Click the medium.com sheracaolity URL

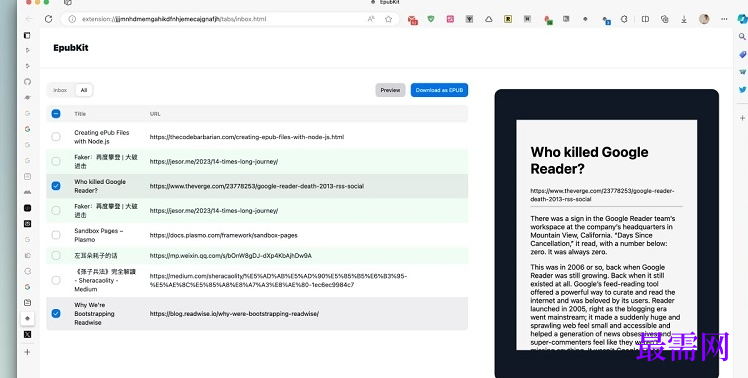click(278, 281)
